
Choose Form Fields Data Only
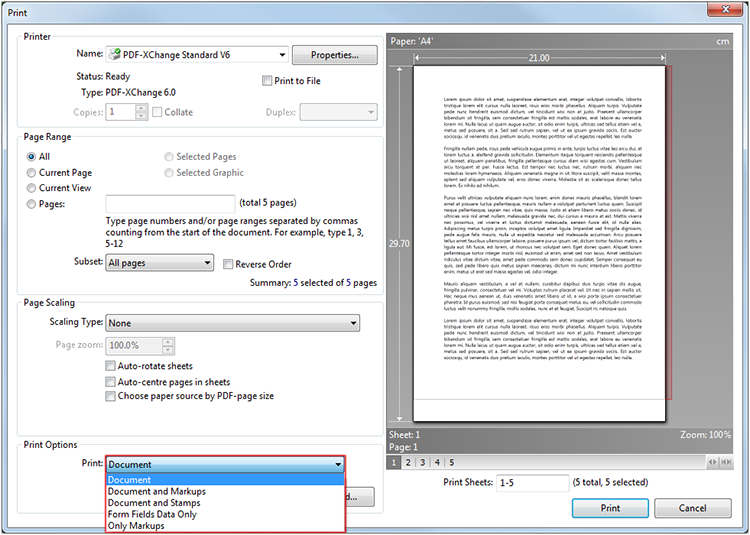(225, 514)
